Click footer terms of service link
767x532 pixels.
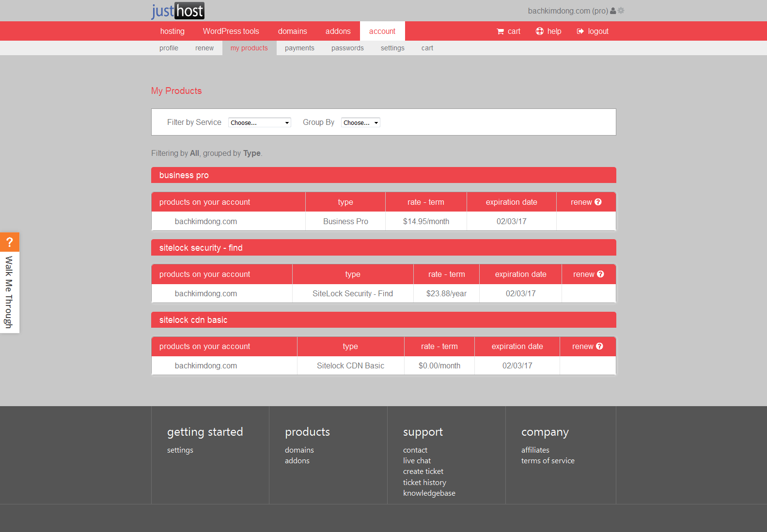[548, 460]
